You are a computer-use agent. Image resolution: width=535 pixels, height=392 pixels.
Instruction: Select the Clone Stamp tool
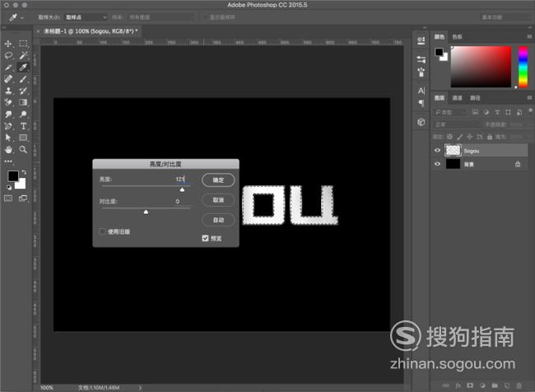coord(8,91)
